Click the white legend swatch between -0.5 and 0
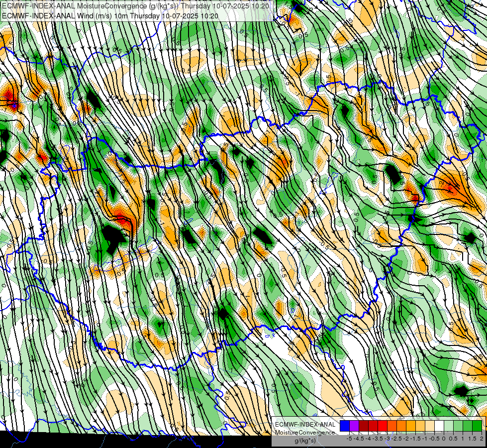Viewport: 487px width, 448px height. (439, 426)
